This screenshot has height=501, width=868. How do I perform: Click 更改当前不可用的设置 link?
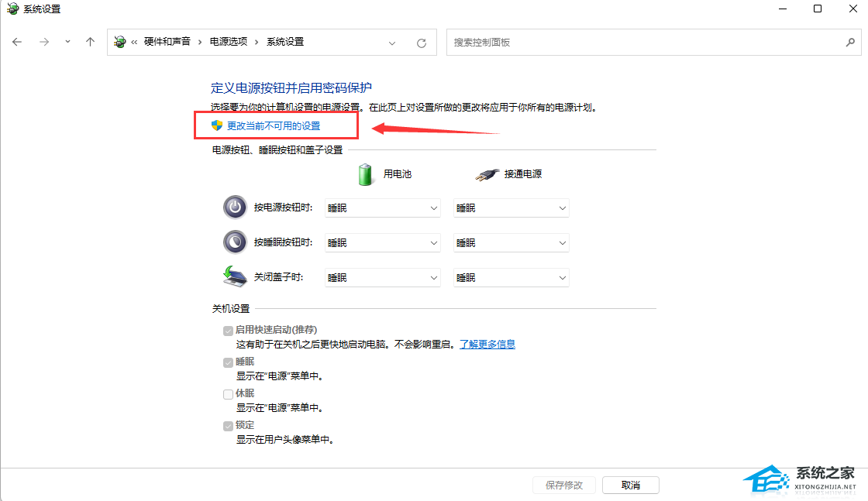click(273, 125)
